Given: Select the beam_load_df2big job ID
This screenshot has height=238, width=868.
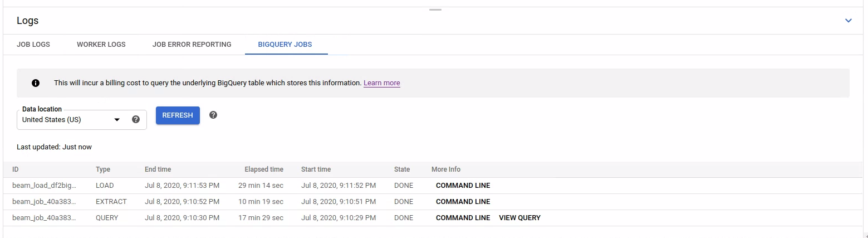Looking at the screenshot, I should (45, 186).
